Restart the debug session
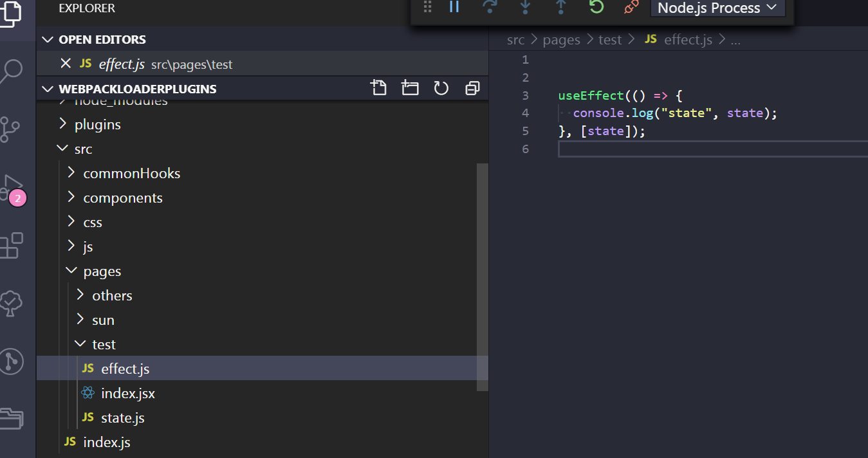Viewport: 868px width, 458px height. click(x=596, y=8)
